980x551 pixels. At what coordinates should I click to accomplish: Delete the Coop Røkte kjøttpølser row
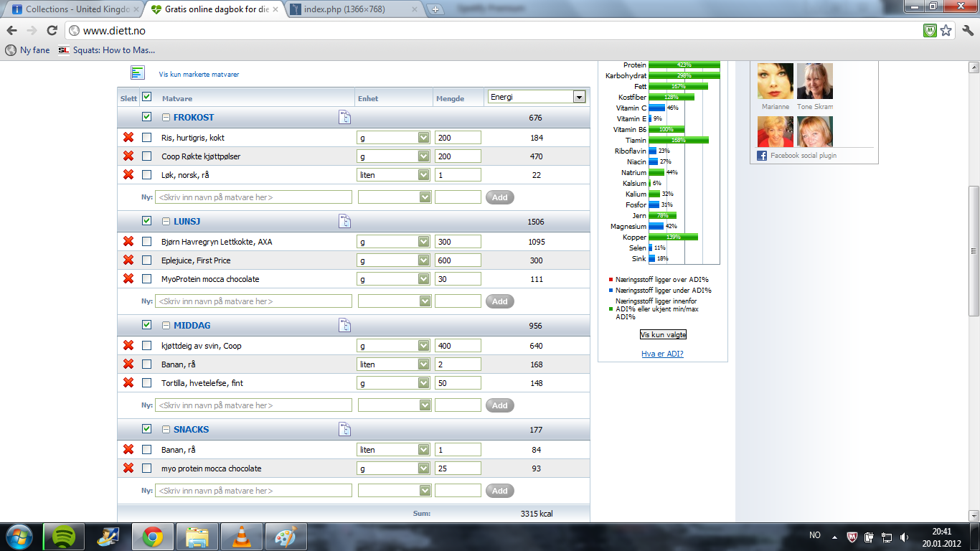(128, 156)
